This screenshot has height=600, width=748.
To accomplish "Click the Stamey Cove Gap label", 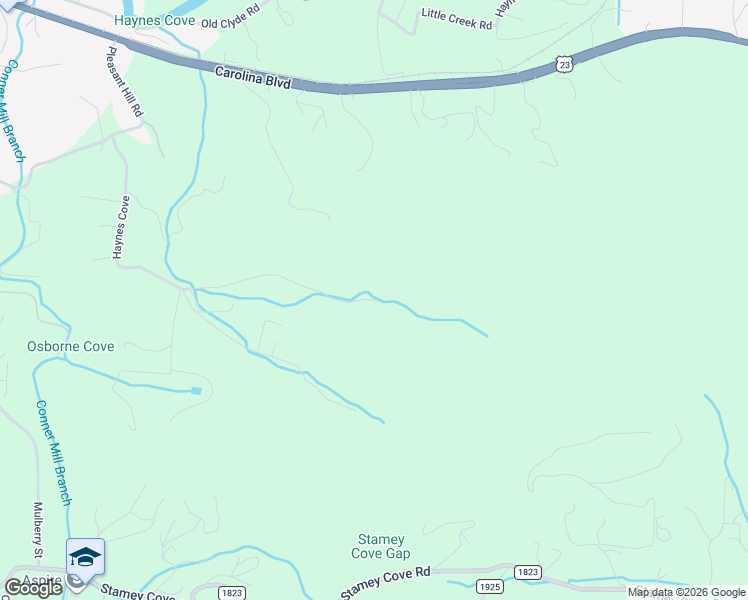I will click(381, 547).
